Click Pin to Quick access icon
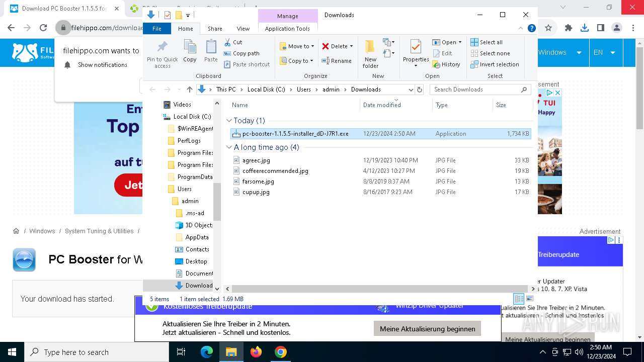Screen dimensions: 644x362 coord(162,48)
